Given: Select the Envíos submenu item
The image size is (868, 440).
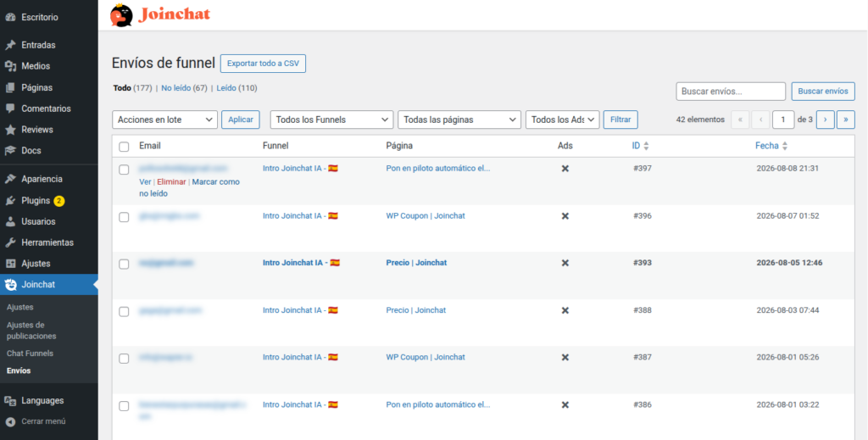Looking at the screenshot, I should (x=19, y=370).
